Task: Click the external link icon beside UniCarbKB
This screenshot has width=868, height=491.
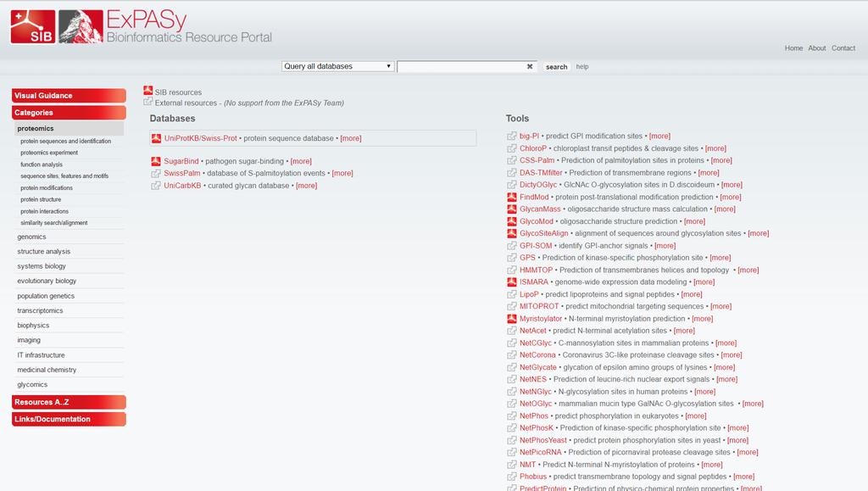Action: pyautogui.click(x=156, y=186)
